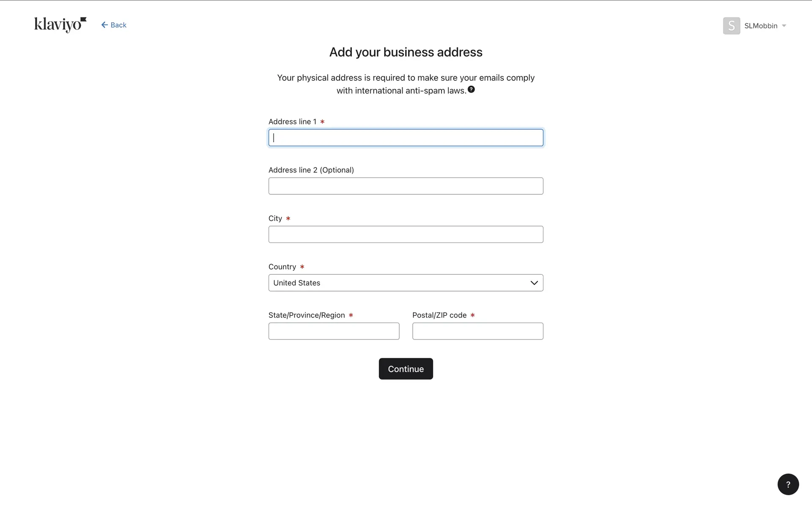Go back using the Back link
812x508 pixels.
click(118, 25)
